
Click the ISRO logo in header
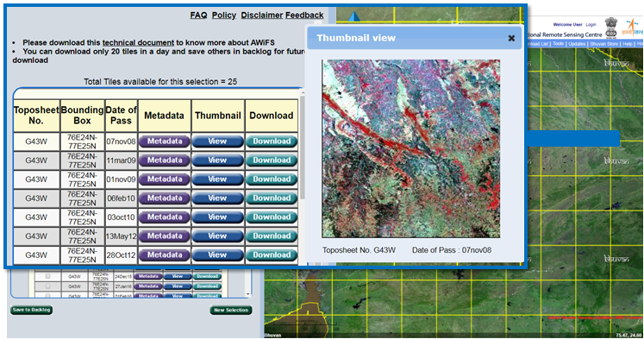(633, 28)
